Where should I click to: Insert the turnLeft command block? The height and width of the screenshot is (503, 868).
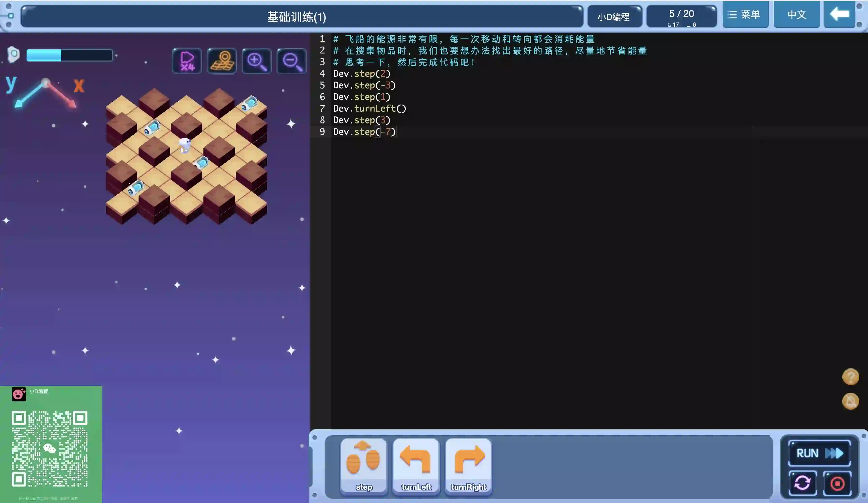(x=416, y=466)
